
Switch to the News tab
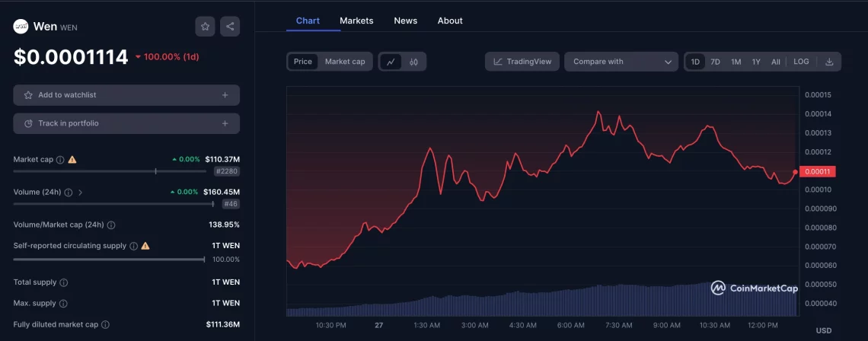[406, 21]
